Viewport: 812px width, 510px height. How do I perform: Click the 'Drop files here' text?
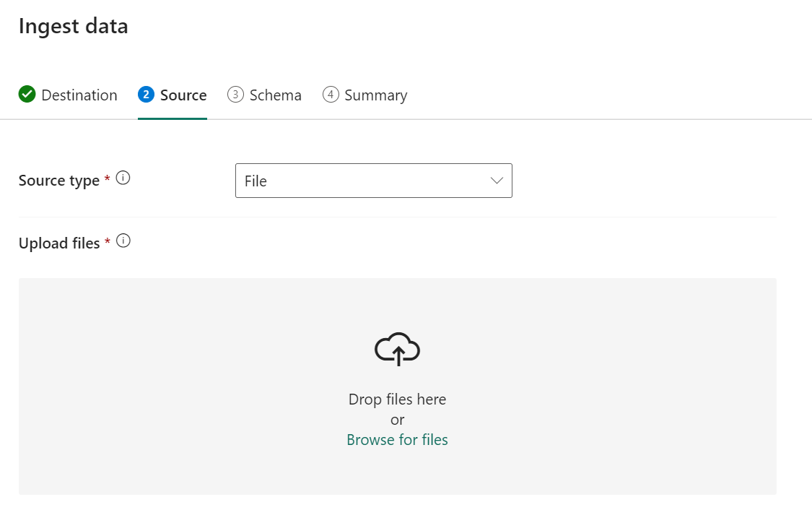pyautogui.click(x=397, y=399)
